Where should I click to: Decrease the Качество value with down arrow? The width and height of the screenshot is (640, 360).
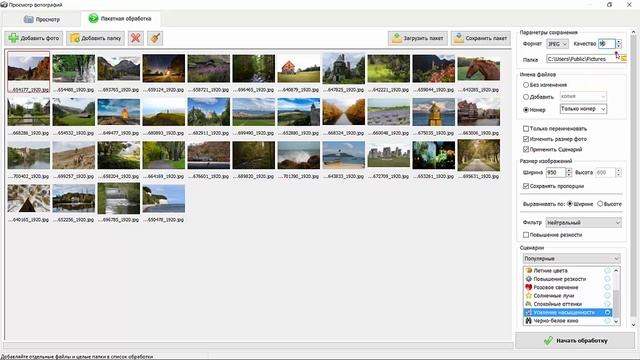[x=619, y=46]
